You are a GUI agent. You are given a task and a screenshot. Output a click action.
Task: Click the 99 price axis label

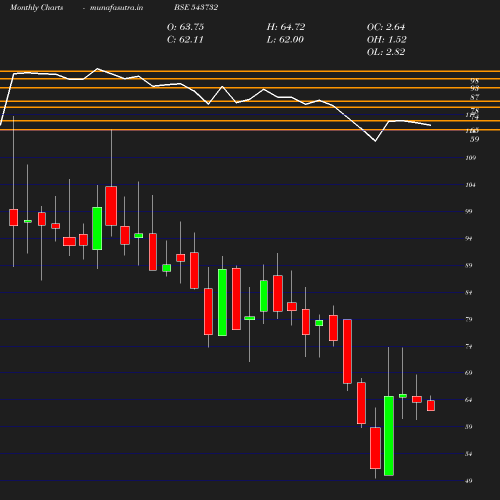pos(468,211)
